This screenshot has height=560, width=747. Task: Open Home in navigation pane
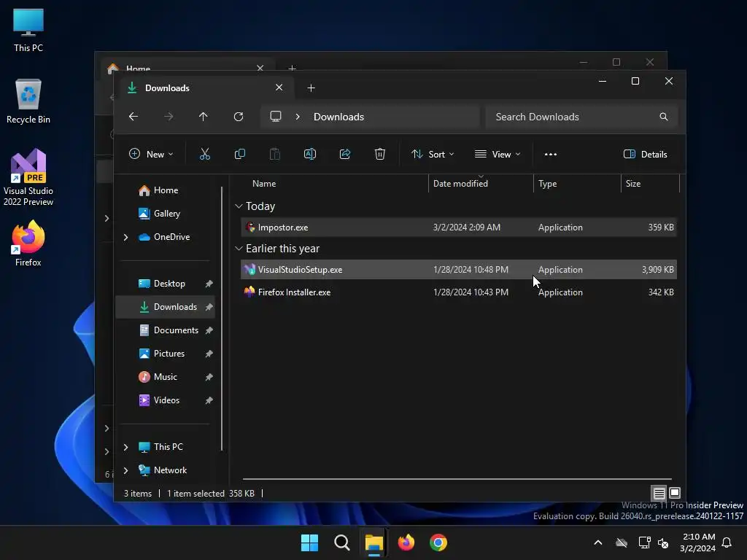[166, 190]
